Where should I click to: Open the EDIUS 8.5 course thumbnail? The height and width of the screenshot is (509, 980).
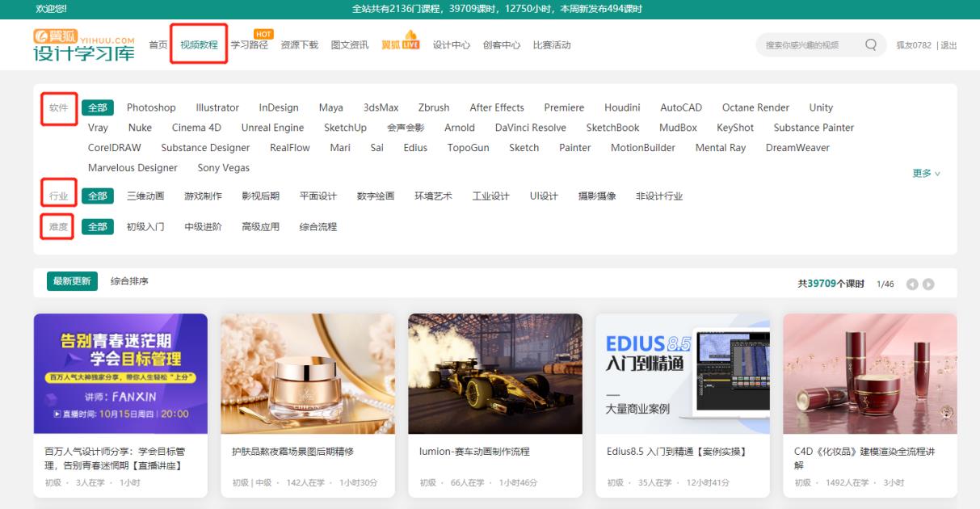click(x=683, y=374)
